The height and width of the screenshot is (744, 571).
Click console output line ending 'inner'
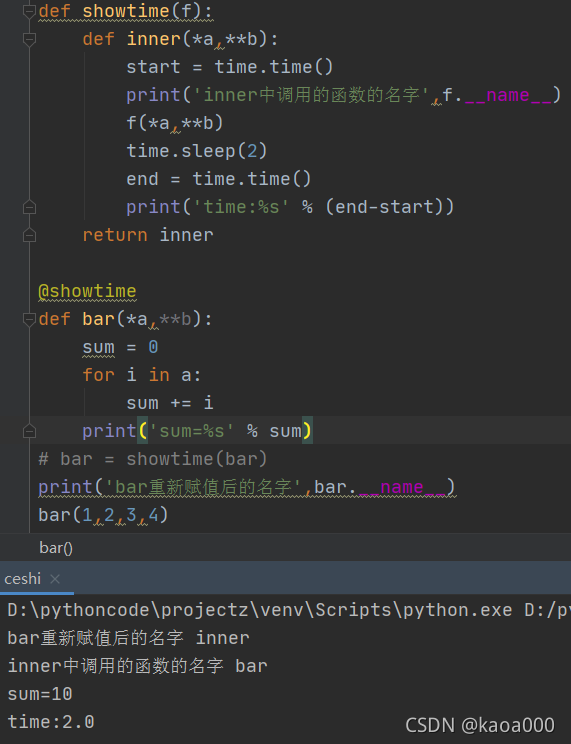(x=128, y=638)
